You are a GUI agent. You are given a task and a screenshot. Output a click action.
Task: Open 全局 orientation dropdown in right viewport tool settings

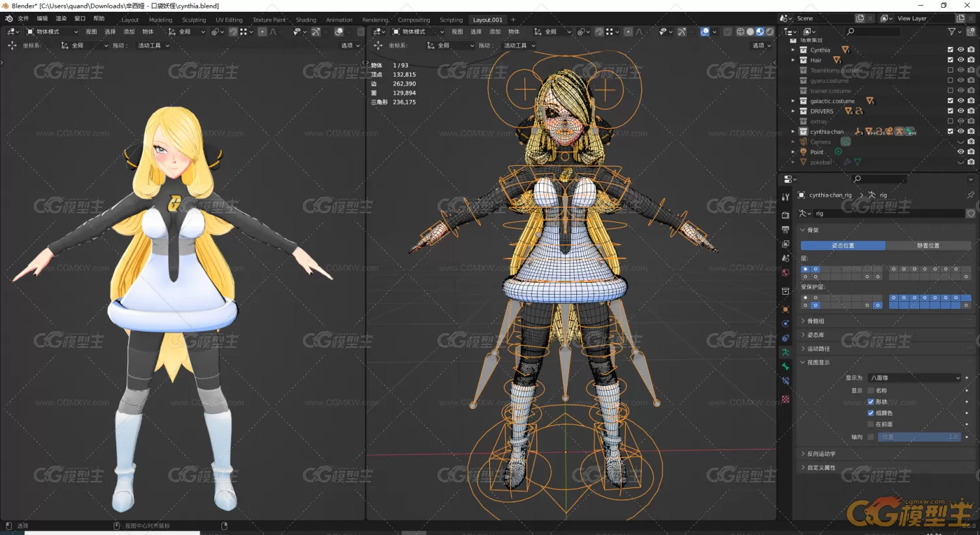[449, 46]
